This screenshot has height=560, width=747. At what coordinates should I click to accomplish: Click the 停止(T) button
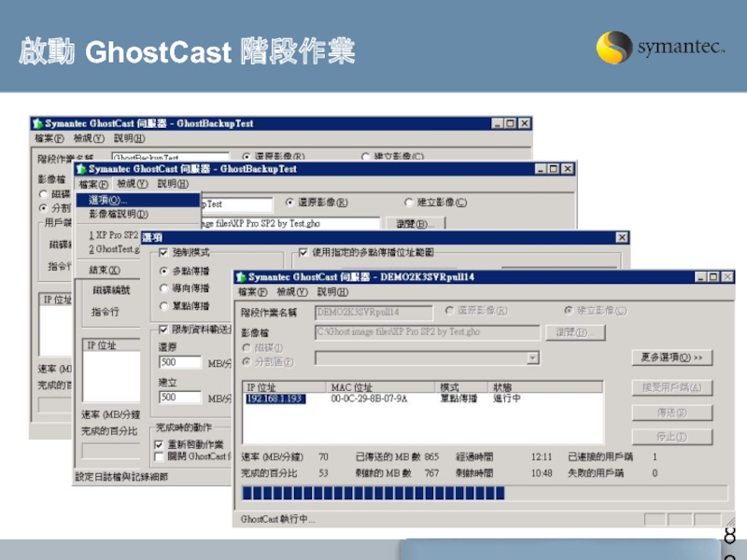[x=672, y=437]
